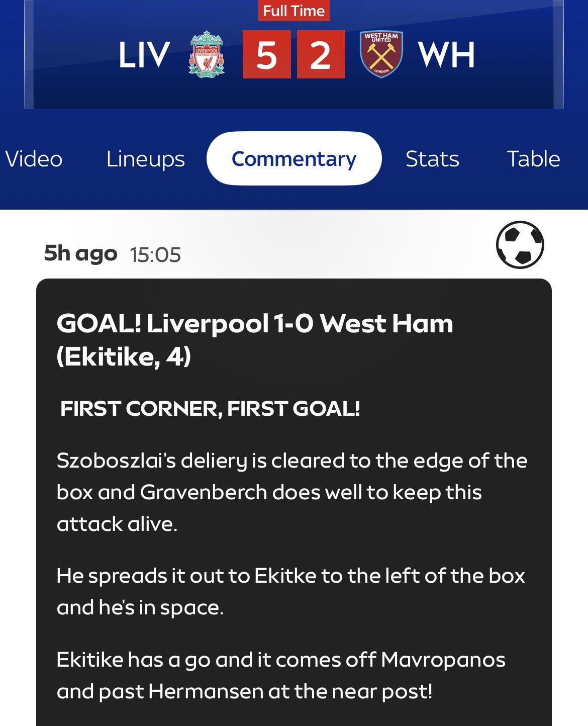View the league Table tab

pyautogui.click(x=533, y=159)
